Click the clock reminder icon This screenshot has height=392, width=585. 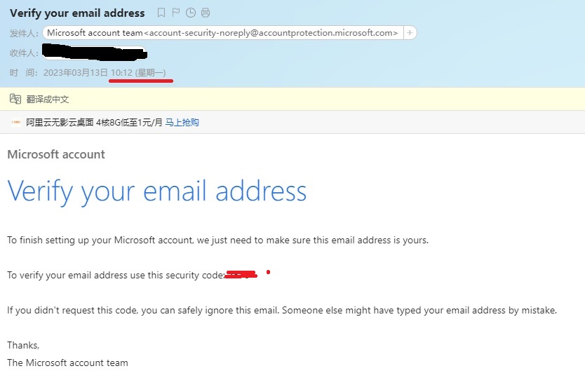pyautogui.click(x=190, y=13)
